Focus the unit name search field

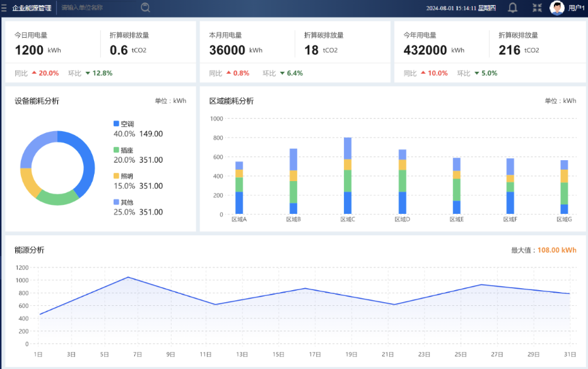click(x=98, y=8)
